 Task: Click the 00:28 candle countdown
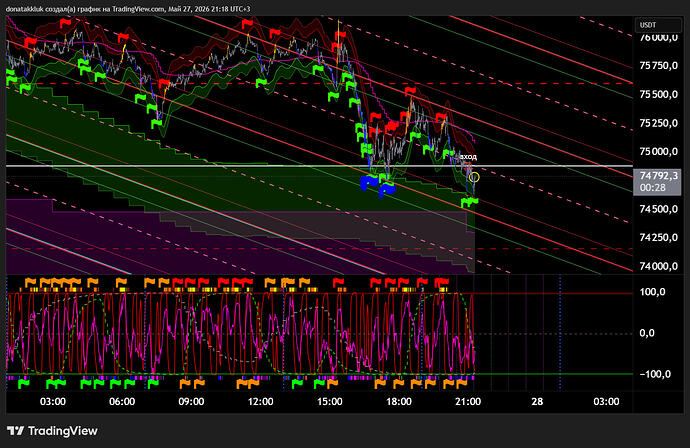[653, 188]
